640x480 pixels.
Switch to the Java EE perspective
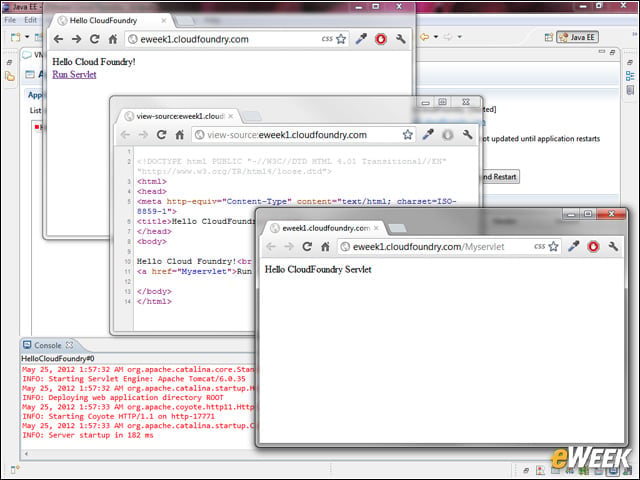point(578,37)
